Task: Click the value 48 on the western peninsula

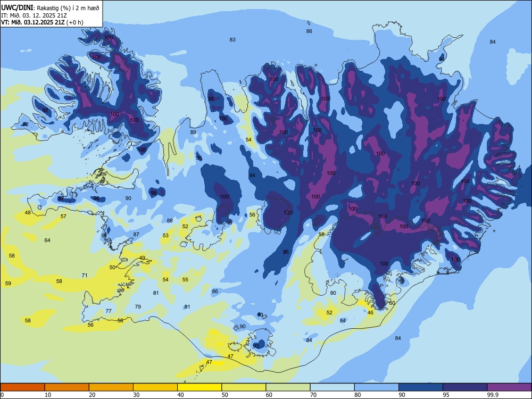Action: 28,213
